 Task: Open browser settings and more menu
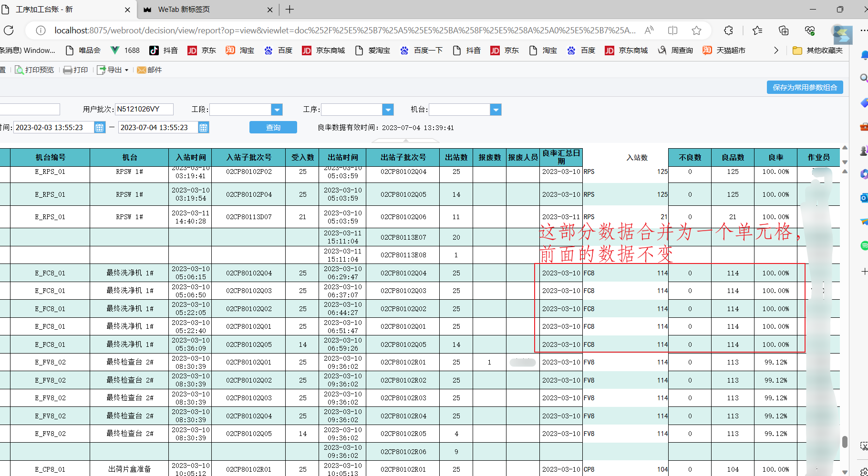(863, 30)
